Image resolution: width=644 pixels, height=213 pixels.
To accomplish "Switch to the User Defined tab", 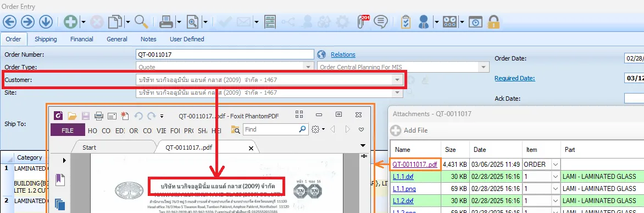I will point(187,39).
